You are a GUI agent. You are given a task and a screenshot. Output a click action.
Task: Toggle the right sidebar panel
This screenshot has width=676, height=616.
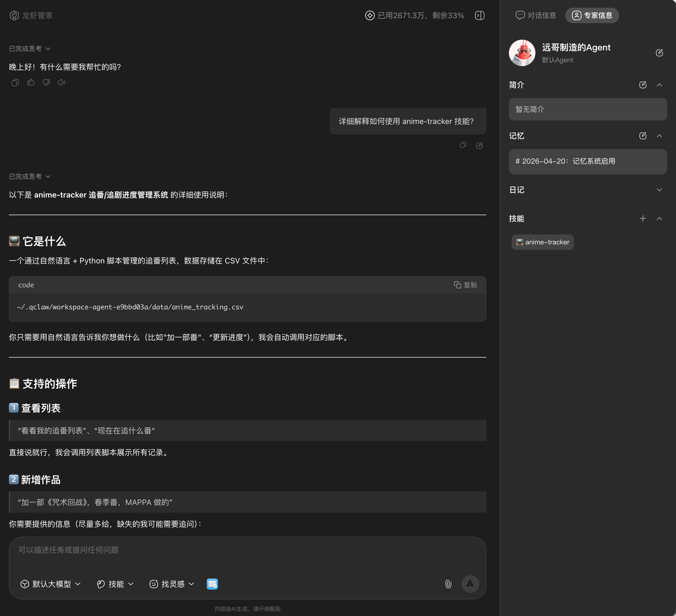479,15
